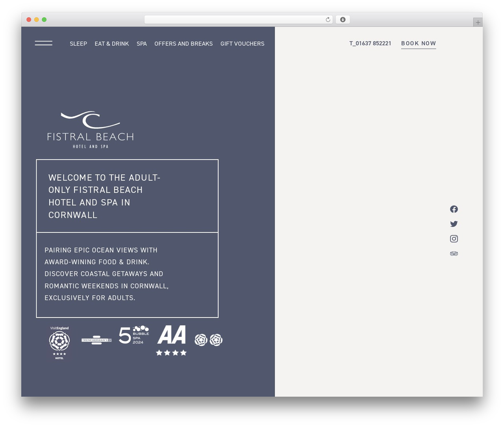
Task: Click the browser download icon
Action: pyautogui.click(x=343, y=20)
